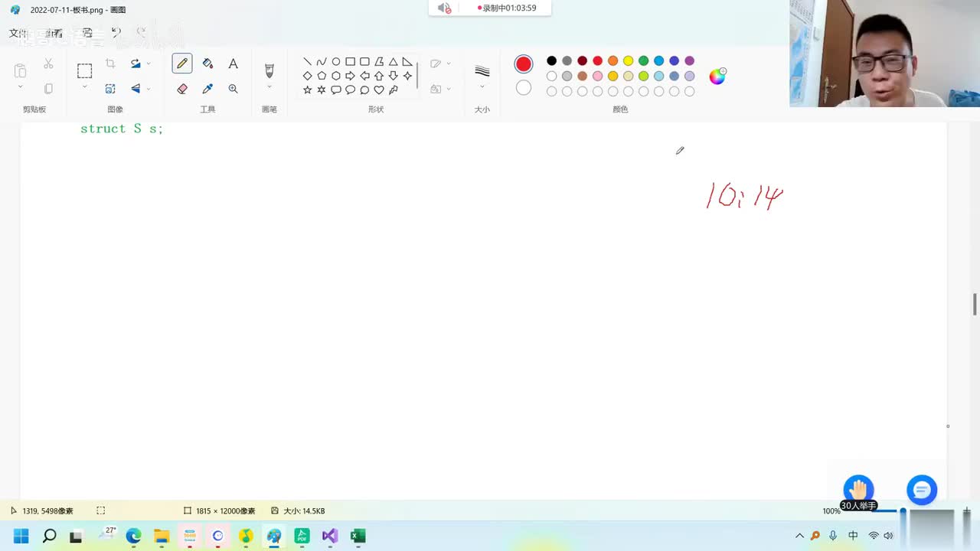Adjust the zoom slider handle
Viewport: 980px width, 551px height.
coord(903,510)
